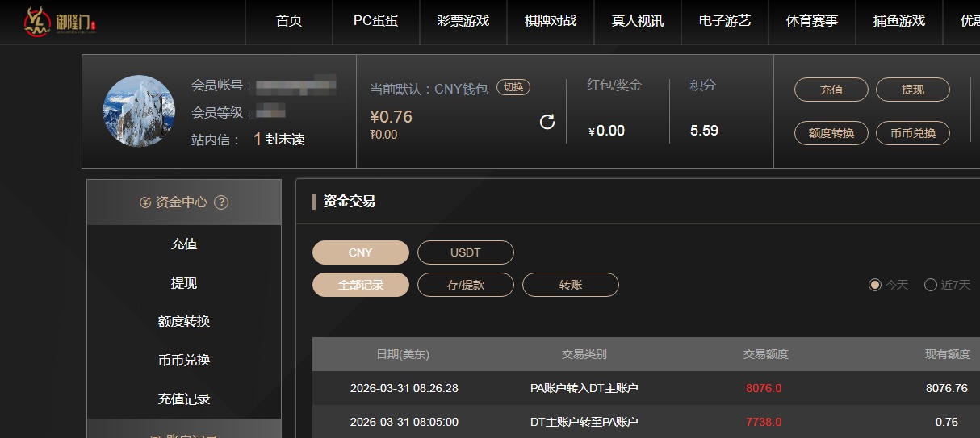Open the PC蛋蛋 menu item
The height and width of the screenshot is (438, 980).
[376, 22]
